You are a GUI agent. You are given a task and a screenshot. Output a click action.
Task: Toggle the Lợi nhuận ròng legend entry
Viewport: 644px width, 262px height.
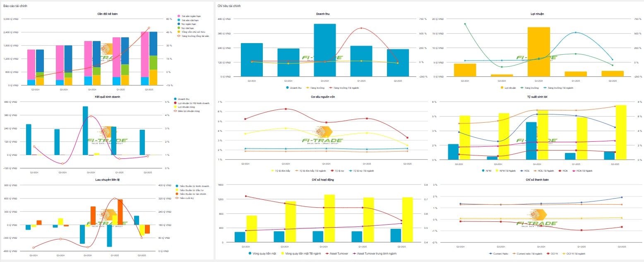click(185, 107)
